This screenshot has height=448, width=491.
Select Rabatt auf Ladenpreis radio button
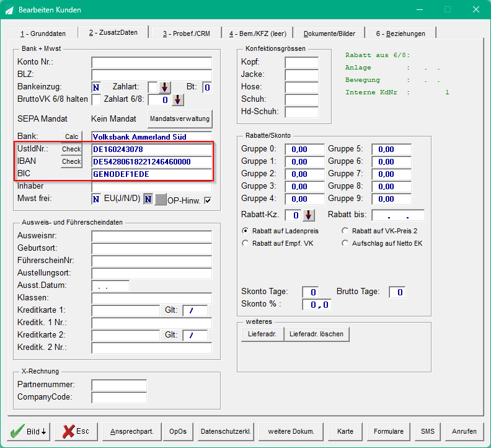click(245, 231)
